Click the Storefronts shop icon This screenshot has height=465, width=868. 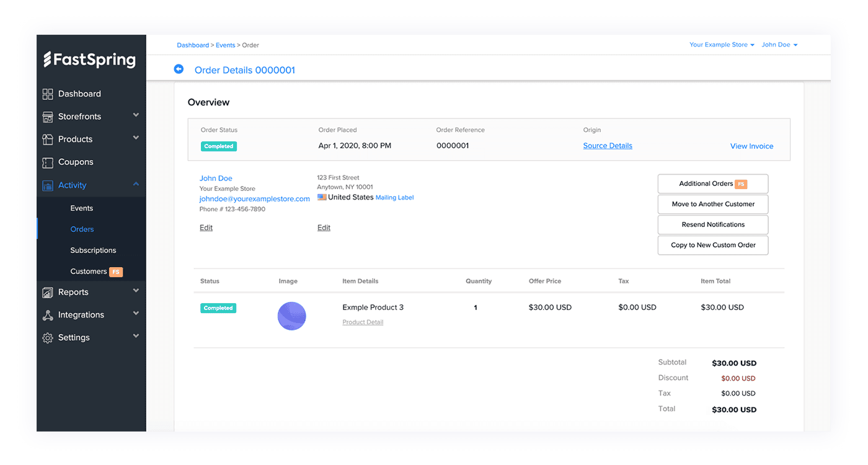tap(48, 117)
